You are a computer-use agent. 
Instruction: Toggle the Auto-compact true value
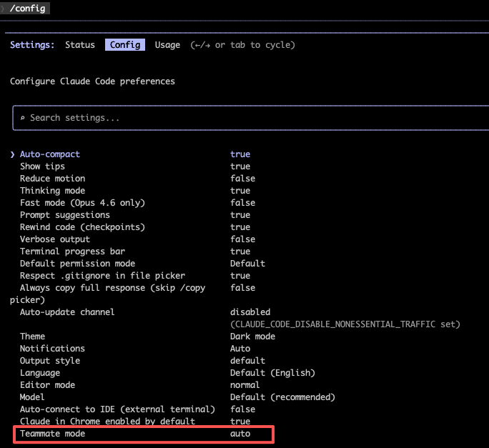coord(240,154)
